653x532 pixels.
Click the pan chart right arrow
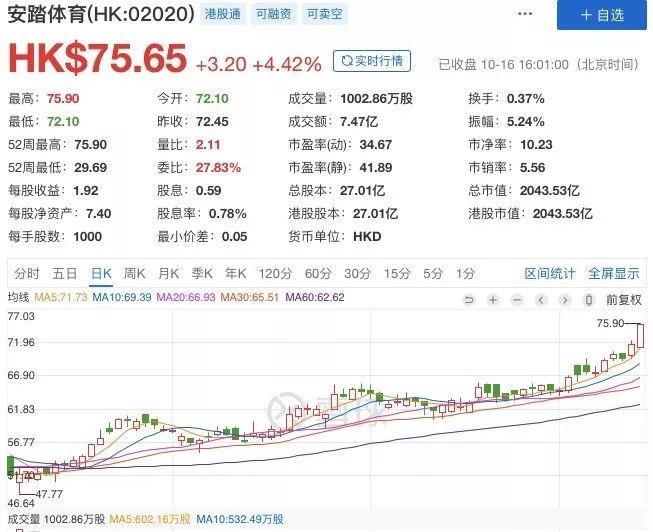tap(565, 300)
